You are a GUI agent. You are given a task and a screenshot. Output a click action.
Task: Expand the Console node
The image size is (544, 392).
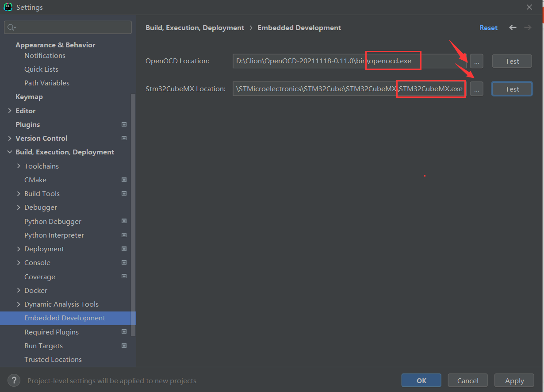click(19, 263)
